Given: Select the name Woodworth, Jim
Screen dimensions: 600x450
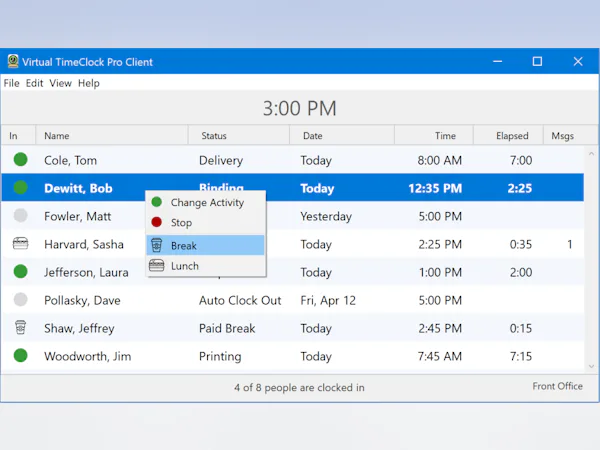Looking at the screenshot, I should point(88,356).
